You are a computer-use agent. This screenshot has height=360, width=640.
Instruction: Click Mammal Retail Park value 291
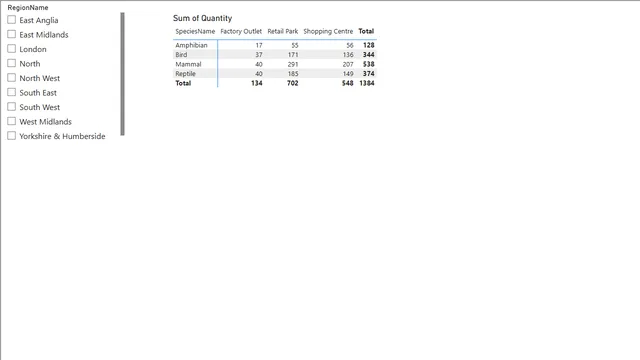[x=293, y=64]
